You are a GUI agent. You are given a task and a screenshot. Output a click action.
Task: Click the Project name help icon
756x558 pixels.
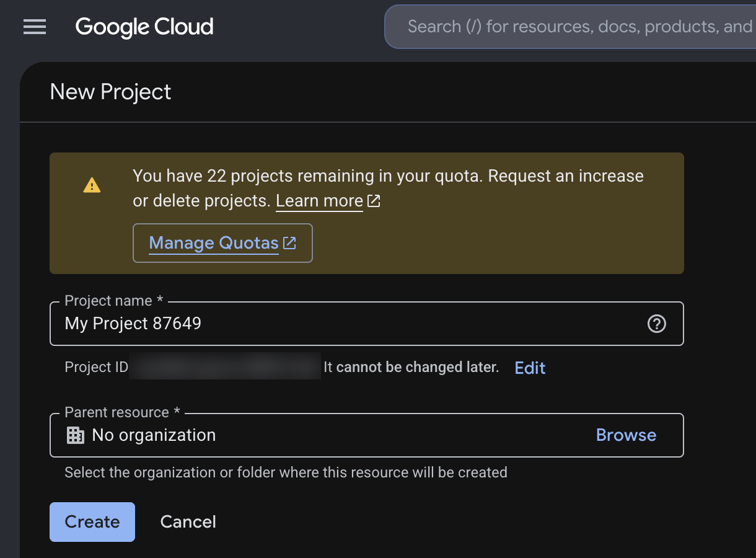pos(656,324)
